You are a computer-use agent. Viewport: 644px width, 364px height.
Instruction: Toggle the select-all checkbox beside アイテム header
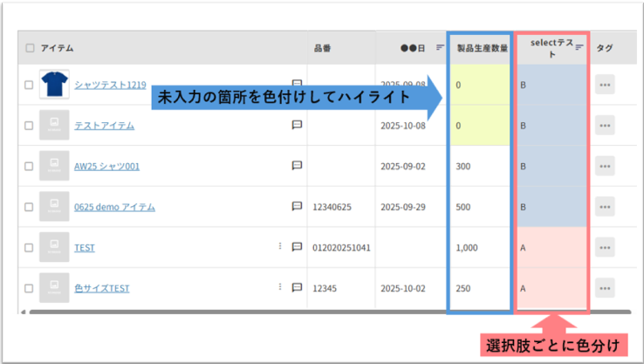click(31, 48)
